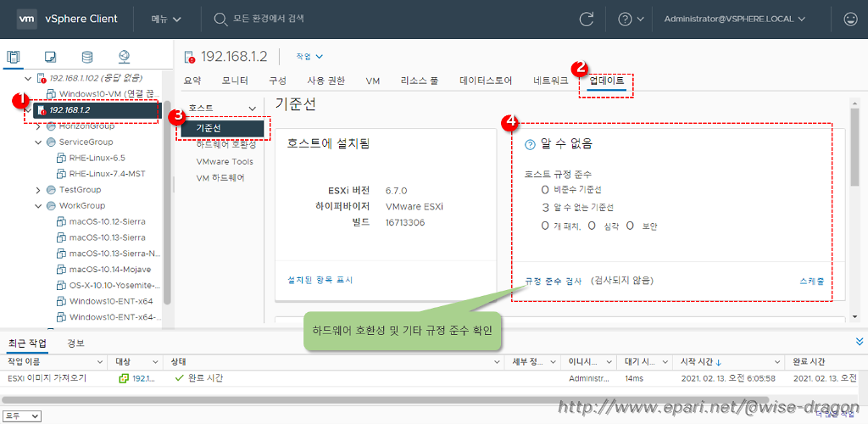Collapse the recent tasks panel with double chevron
Viewport: 868px width, 424px height.
pyautogui.click(x=860, y=342)
